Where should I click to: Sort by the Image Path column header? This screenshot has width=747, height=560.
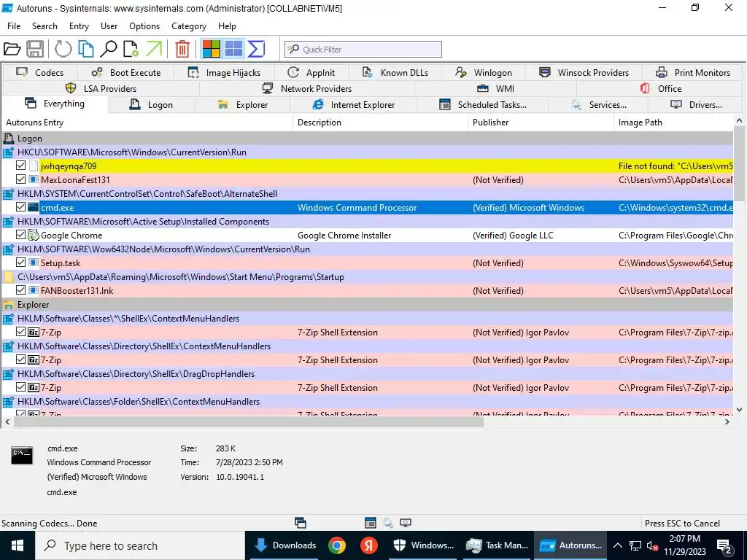point(673,122)
